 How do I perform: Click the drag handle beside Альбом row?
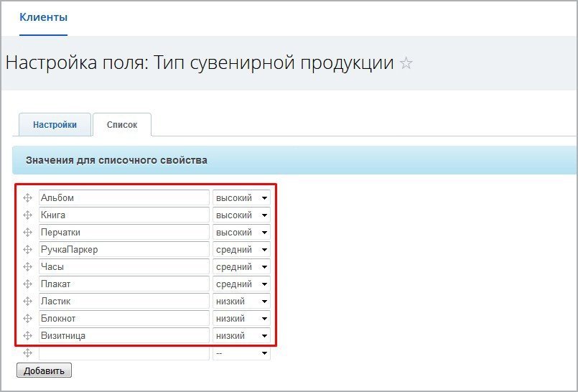pos(28,197)
